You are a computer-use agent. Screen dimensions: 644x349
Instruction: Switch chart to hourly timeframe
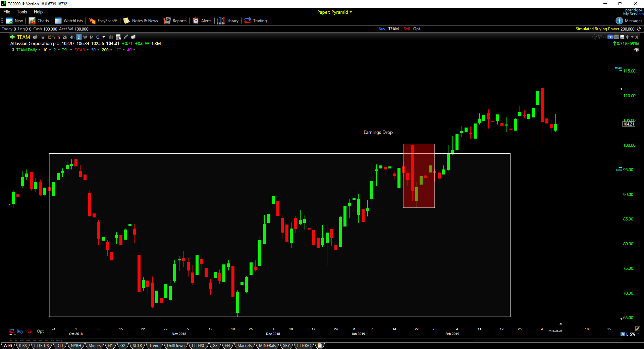pos(59,37)
